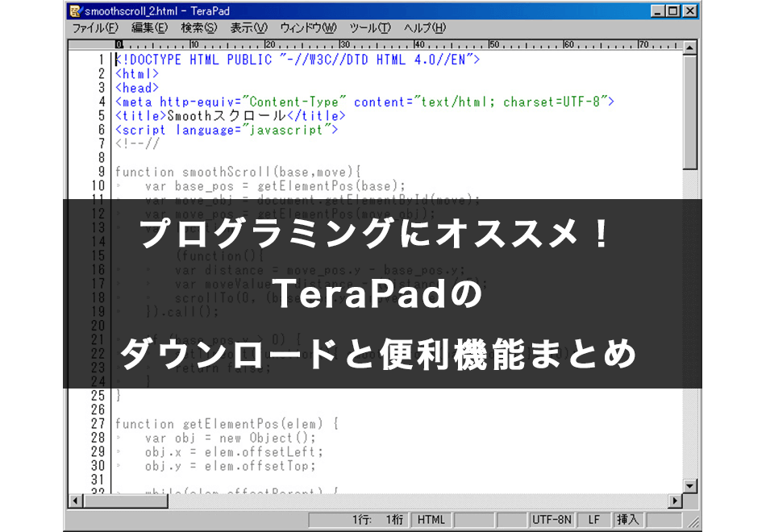Click the horizontal scrollbar thumb
Image resolution: width=766 pixels, height=532 pixels.
(x=125, y=501)
